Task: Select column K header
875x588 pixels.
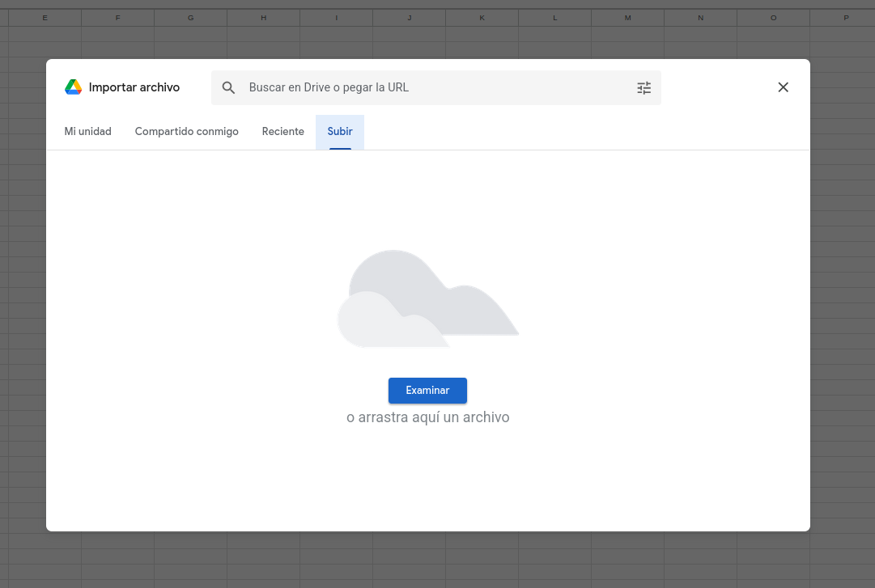Action: [482, 17]
